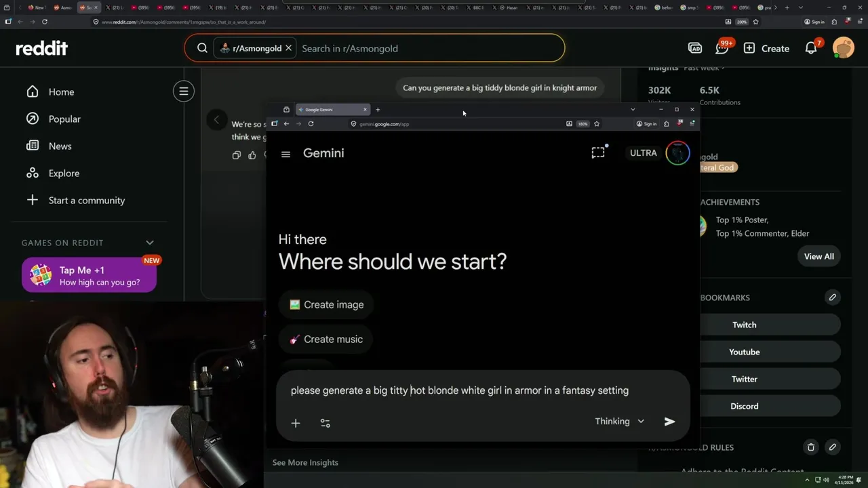Open the Tap Me +1 game card
The height and width of the screenshot is (488, 868).
(x=89, y=275)
